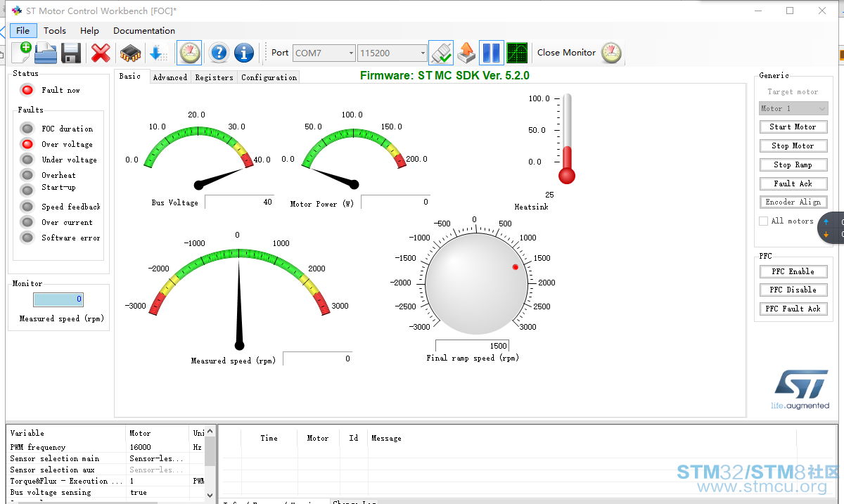Select the PWM frequency row
The height and width of the screenshot is (504, 844).
tap(105, 447)
